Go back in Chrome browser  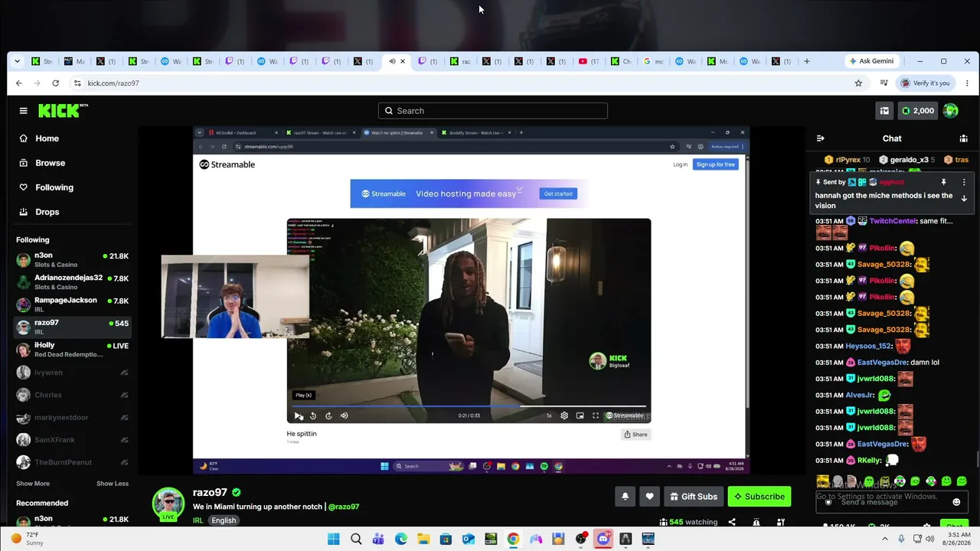coord(19,83)
